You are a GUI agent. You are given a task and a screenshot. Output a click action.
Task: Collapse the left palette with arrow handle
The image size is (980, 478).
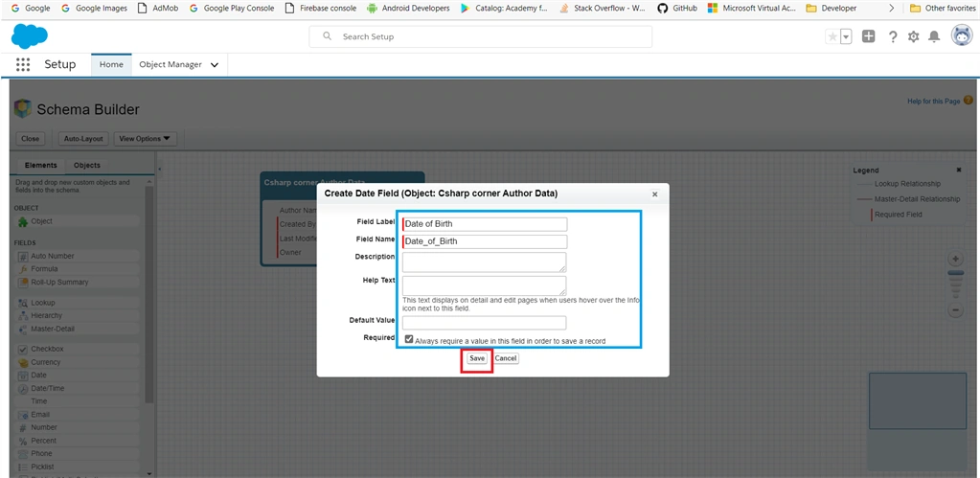coord(159,170)
